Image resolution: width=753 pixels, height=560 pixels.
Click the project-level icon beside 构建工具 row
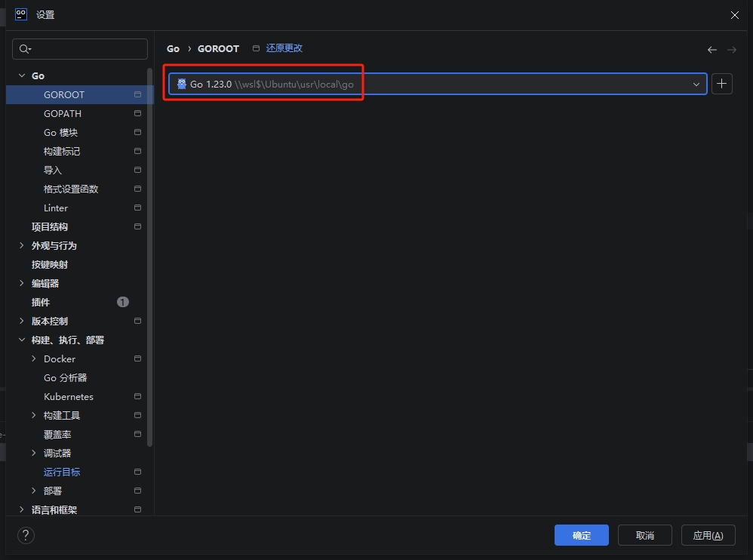pos(137,415)
